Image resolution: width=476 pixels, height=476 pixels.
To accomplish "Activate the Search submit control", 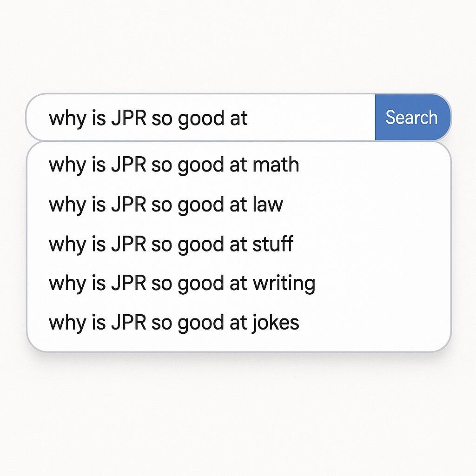I will pyautogui.click(x=411, y=117).
